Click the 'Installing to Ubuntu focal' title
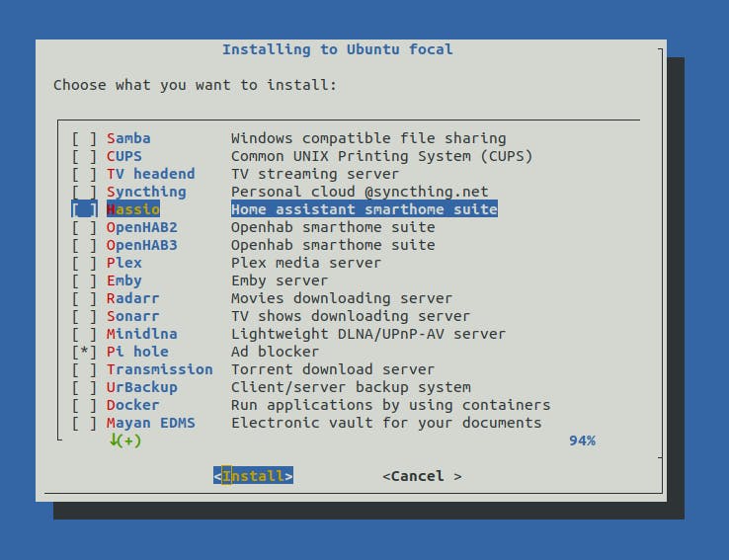This screenshot has width=729, height=560. (x=338, y=49)
